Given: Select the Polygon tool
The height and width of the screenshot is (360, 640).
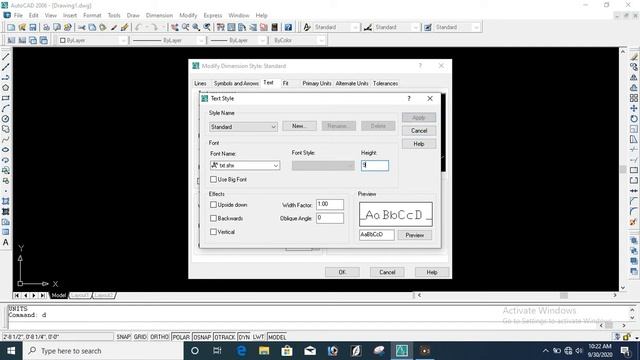Looking at the screenshot, I should 6,88.
